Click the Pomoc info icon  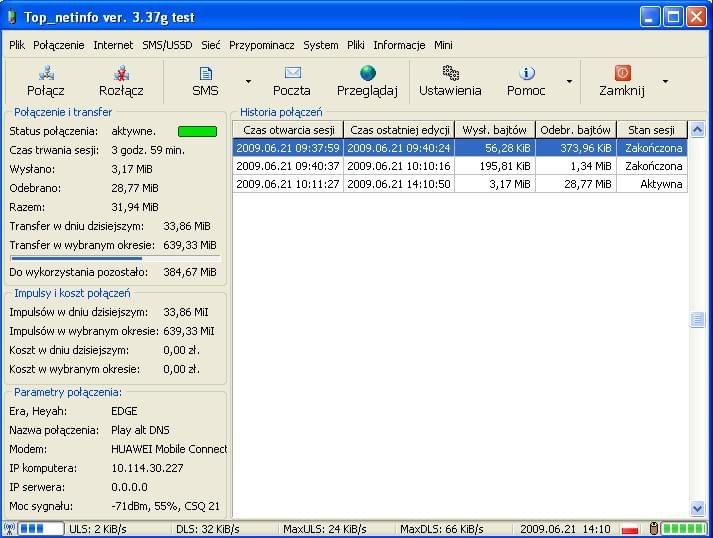tap(526, 73)
